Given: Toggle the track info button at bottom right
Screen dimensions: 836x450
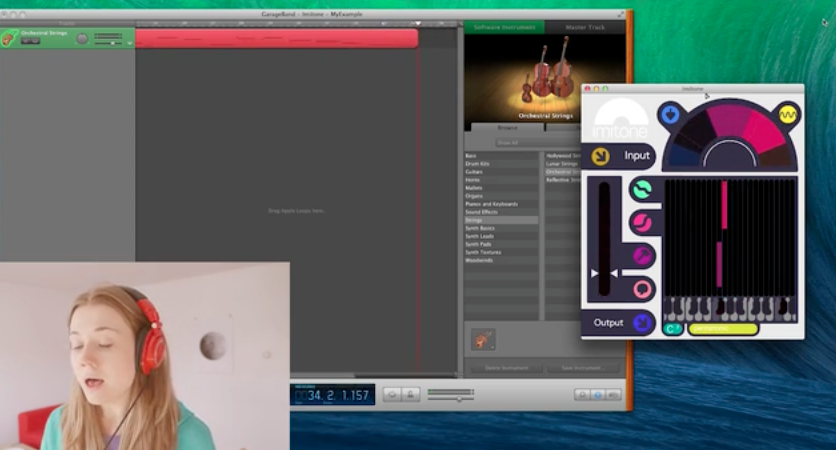Looking at the screenshot, I should [x=597, y=395].
